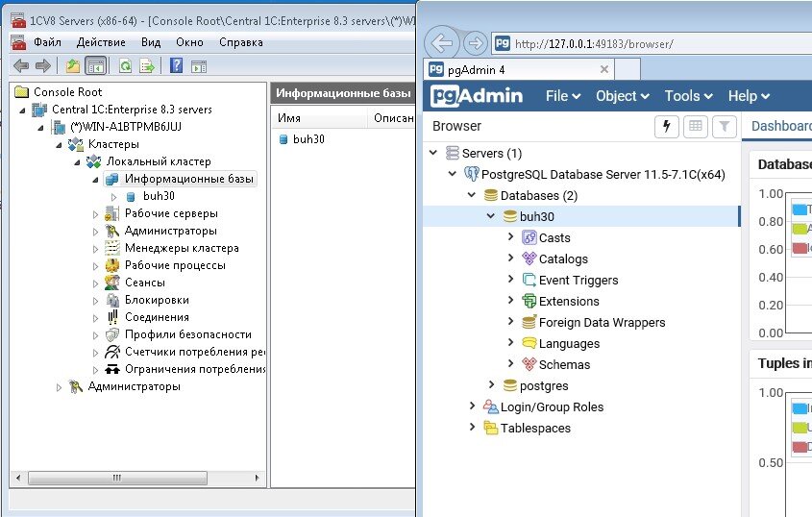
Task: Click the Casts node icon in pgAdmin tree
Action: (529, 237)
